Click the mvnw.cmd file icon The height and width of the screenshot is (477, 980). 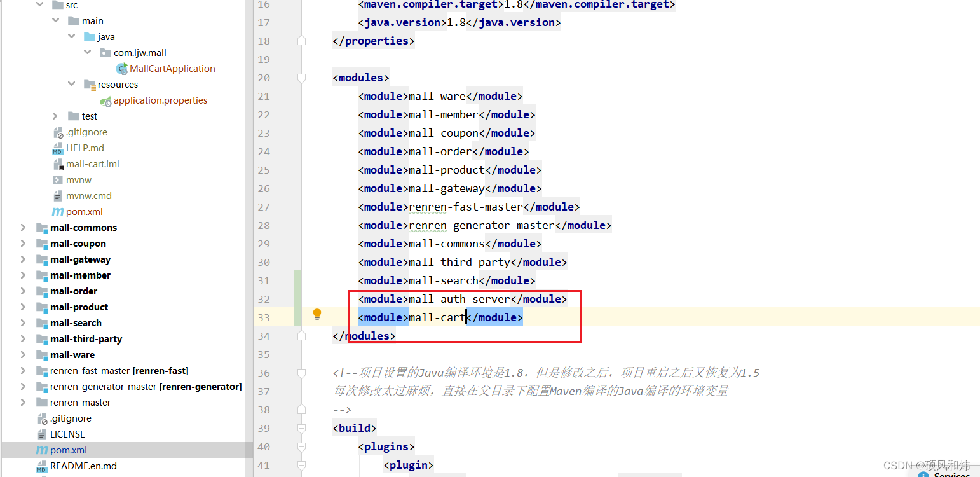[x=58, y=196]
